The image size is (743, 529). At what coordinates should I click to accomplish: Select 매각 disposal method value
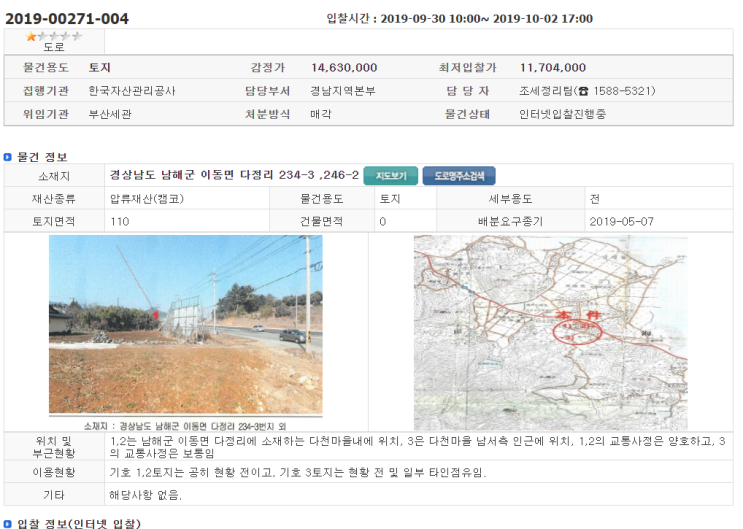(x=321, y=114)
